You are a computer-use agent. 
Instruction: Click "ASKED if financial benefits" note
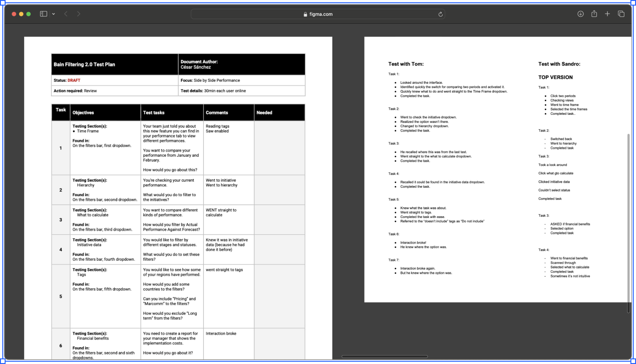click(x=570, y=224)
